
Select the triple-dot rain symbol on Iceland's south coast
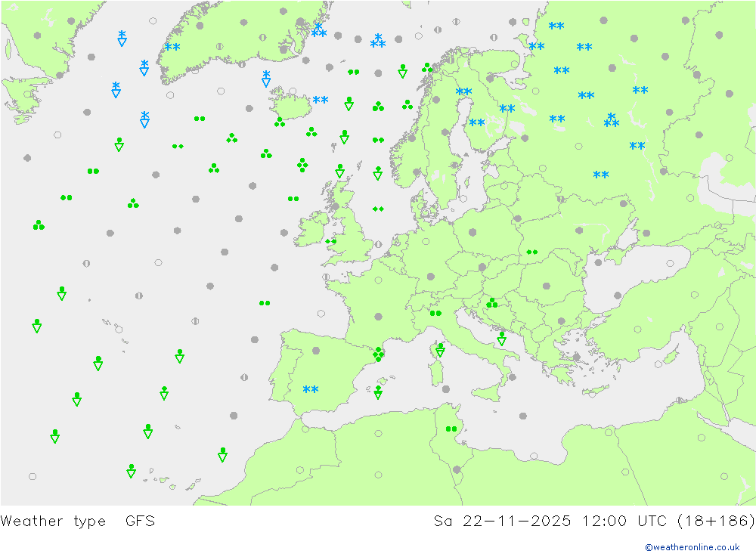[280, 122]
